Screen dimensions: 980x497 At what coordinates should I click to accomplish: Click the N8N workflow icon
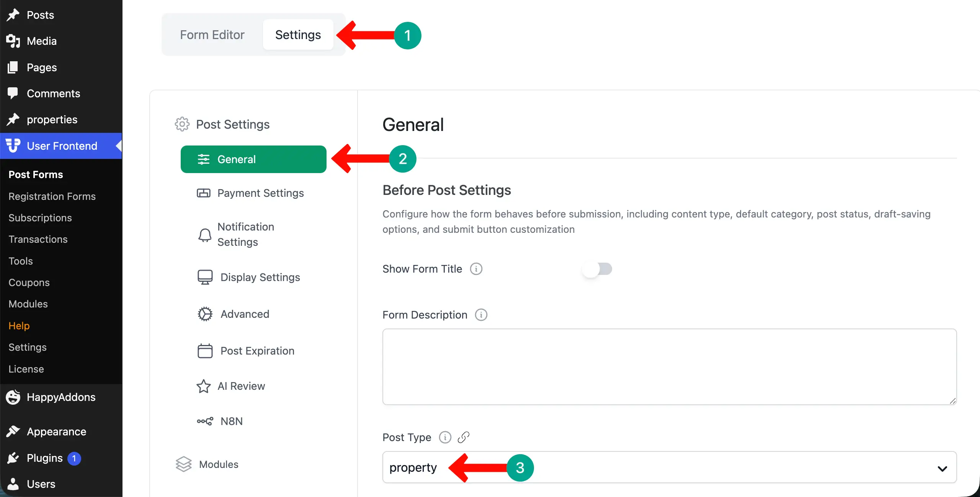coord(205,421)
